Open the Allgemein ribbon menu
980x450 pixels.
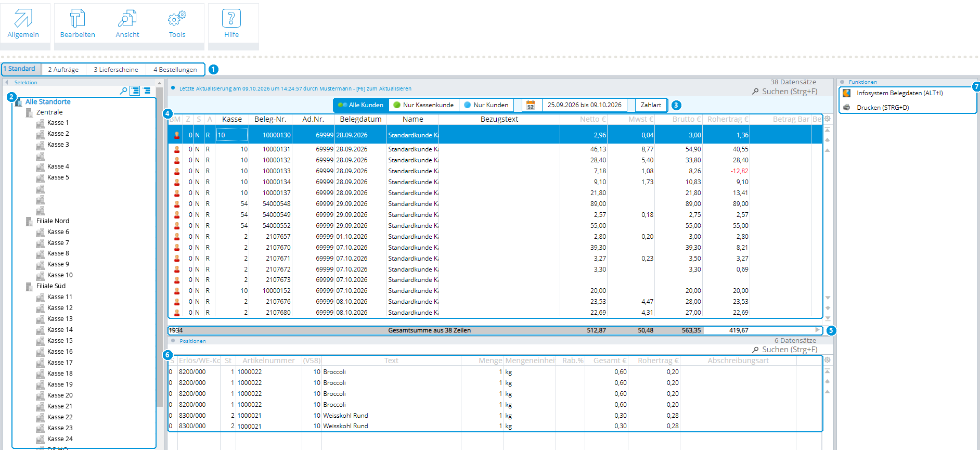(23, 24)
